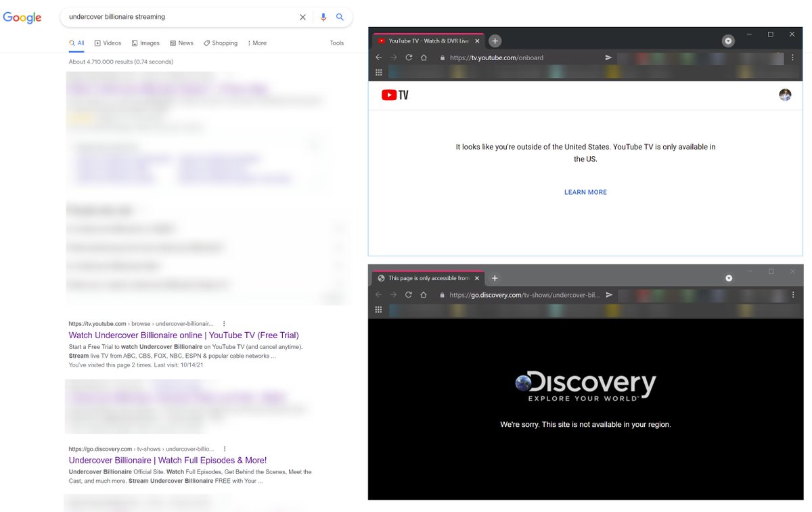Click the lock icon in Discovery address bar
Viewport: 812px width, 512px height.
coord(443,295)
